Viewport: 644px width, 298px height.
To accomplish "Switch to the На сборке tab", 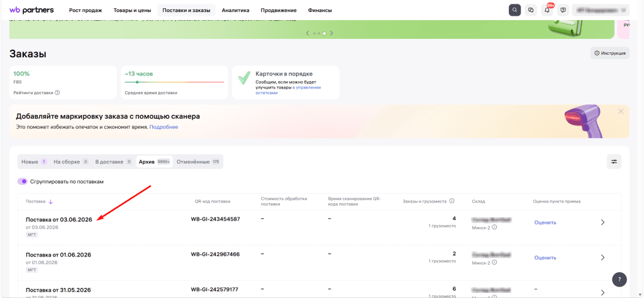I will 70,162.
